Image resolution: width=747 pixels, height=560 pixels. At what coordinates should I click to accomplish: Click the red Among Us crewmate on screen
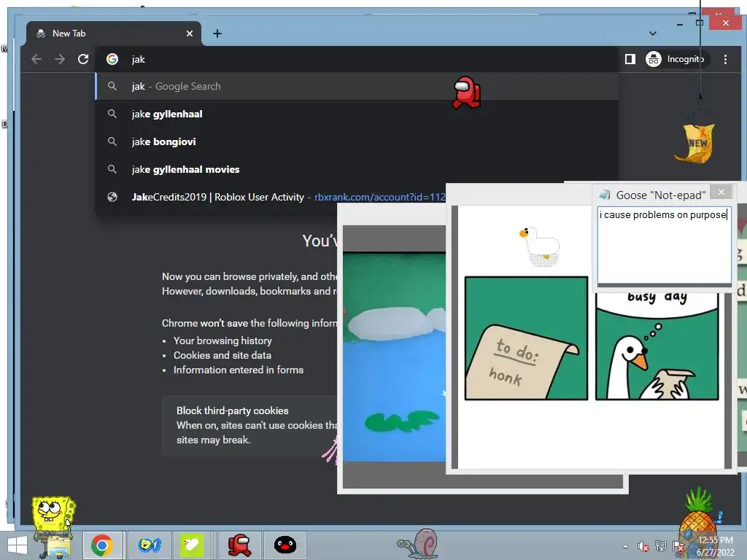click(x=466, y=93)
